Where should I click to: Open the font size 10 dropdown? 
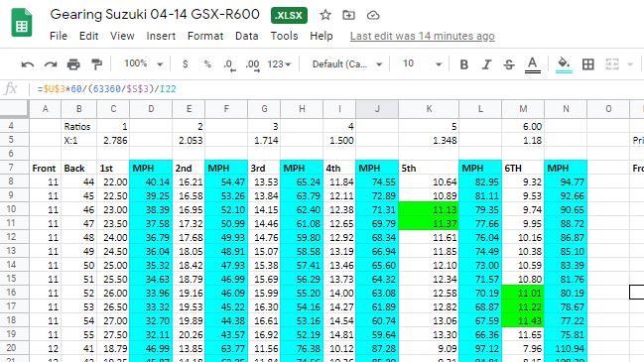click(422, 64)
